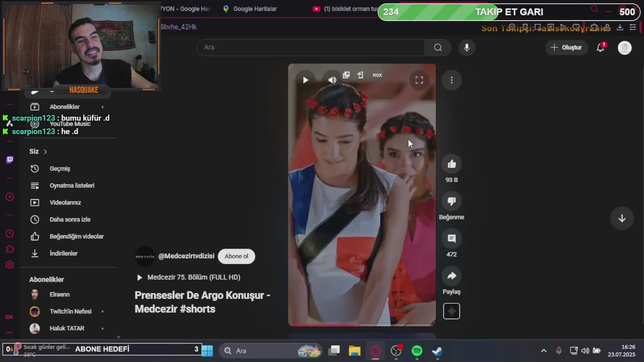Switch to the Google Haritalar tab
Image resolution: width=644 pixels, height=362 pixels.
[250, 9]
